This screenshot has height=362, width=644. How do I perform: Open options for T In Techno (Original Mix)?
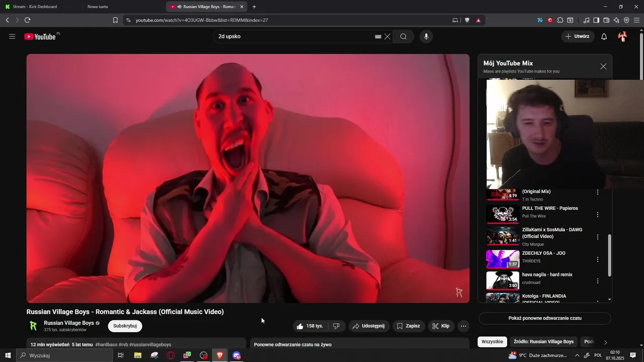(x=598, y=192)
